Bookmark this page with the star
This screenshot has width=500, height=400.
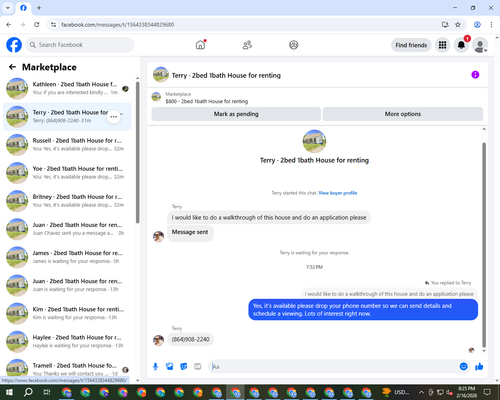(x=458, y=25)
